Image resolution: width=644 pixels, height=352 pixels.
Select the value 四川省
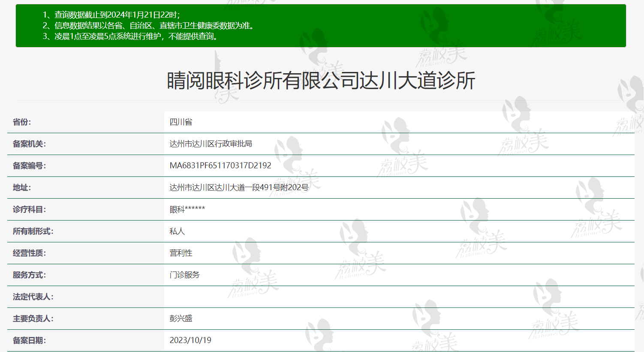coord(181,122)
